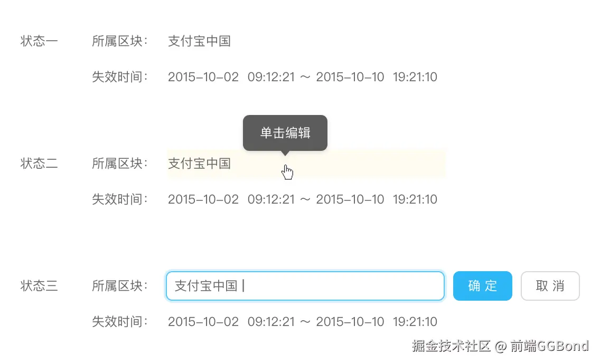
Task: Click the 前端GGBond author watermark
Action: click(549, 346)
